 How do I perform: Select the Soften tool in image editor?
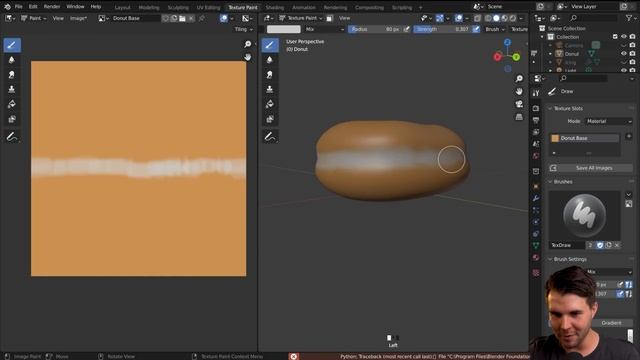pyautogui.click(x=12, y=60)
